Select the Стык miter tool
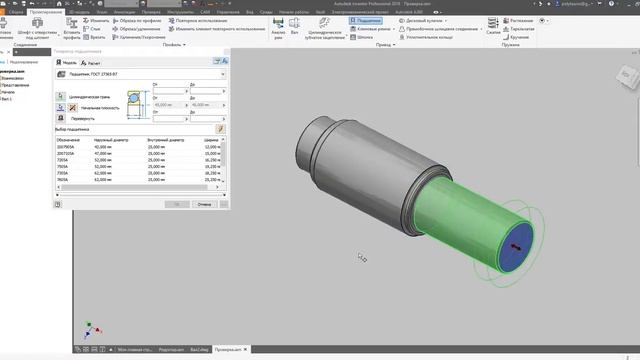Image resolution: width=640 pixels, height=360 pixels. pos(92,29)
